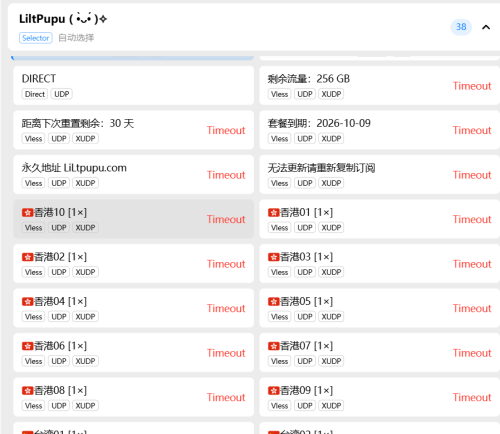
Task: Click Timeout label on 香港04 card
Action: 226,308
